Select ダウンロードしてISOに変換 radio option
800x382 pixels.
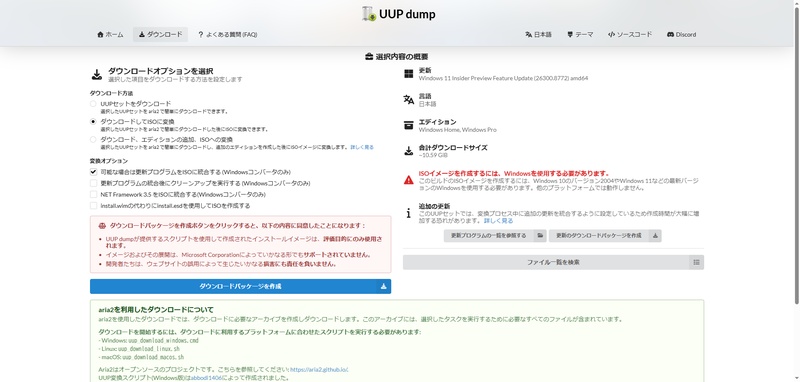tap(93, 122)
